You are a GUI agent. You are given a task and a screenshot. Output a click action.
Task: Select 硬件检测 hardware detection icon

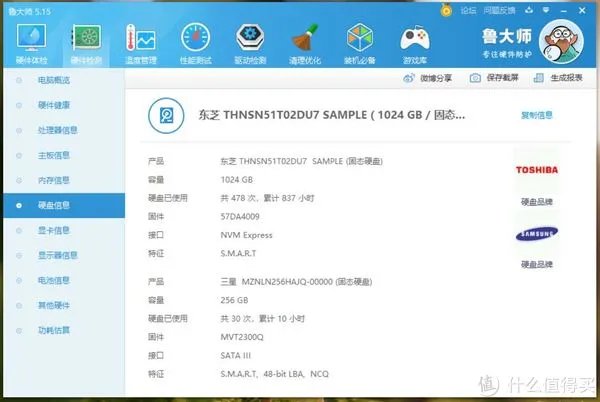coord(86,38)
